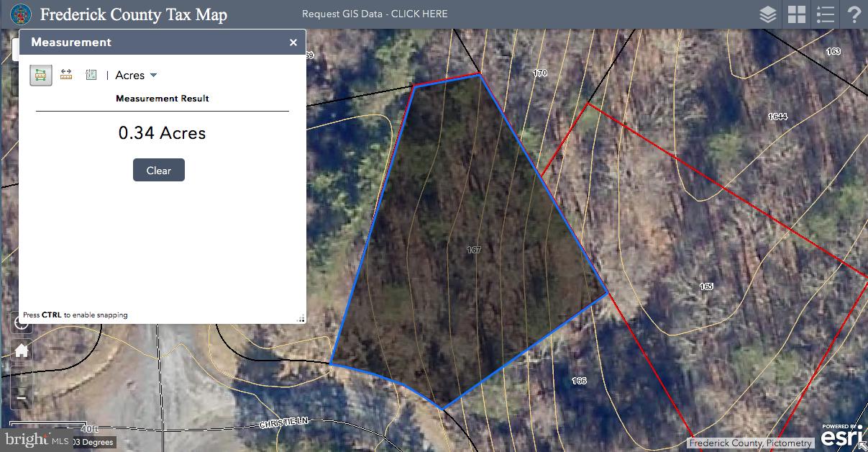Image resolution: width=868 pixels, height=452 pixels.
Task: Toggle the Area measurement tool
Action: pos(41,75)
